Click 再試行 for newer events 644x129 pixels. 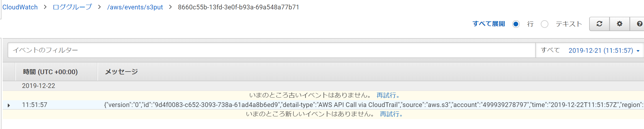391,114
